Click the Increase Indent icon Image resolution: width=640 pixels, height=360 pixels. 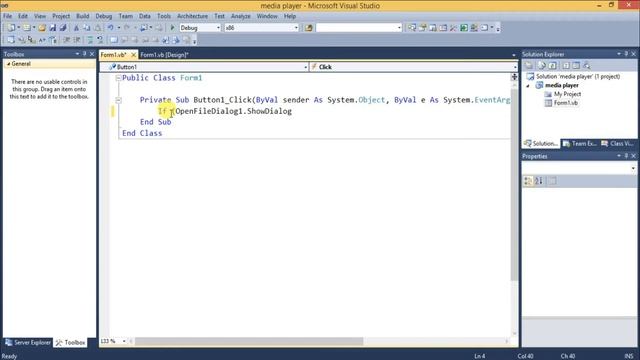click(77, 40)
